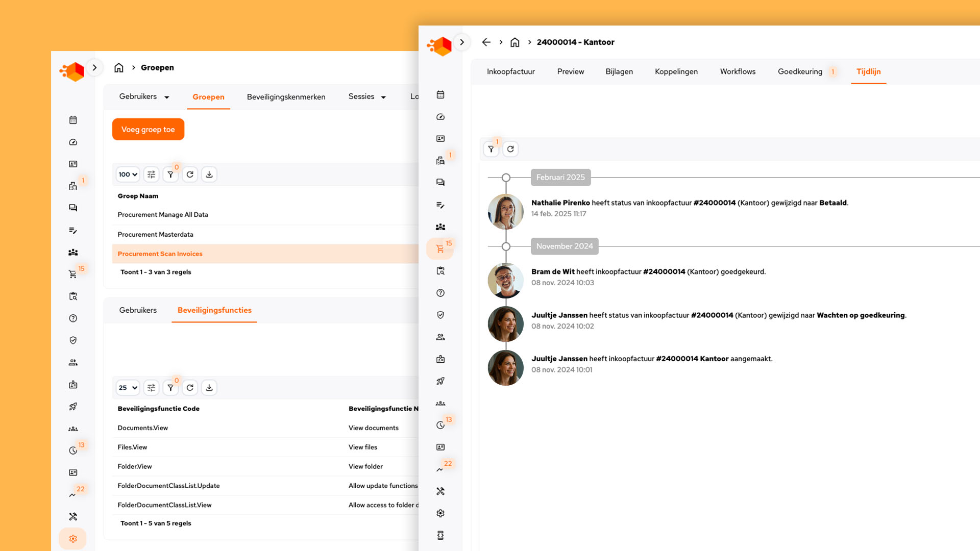Open the timeline filter icon
This screenshot has height=551, width=980.
tap(491, 149)
